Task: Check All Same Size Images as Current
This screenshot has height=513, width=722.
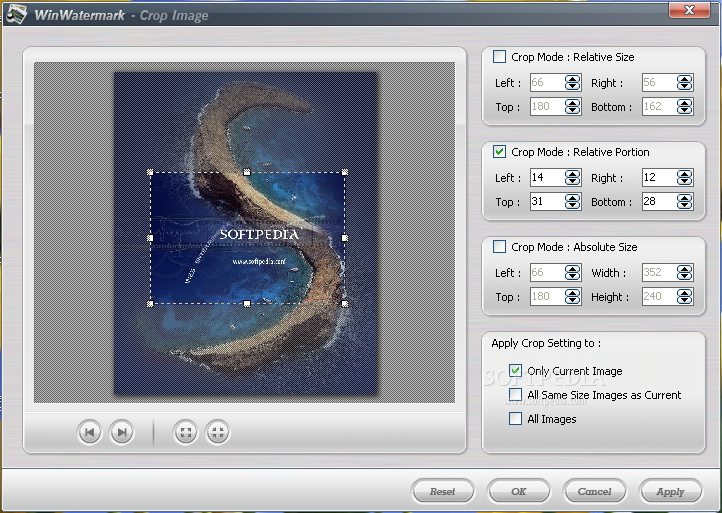Action: 516,395
